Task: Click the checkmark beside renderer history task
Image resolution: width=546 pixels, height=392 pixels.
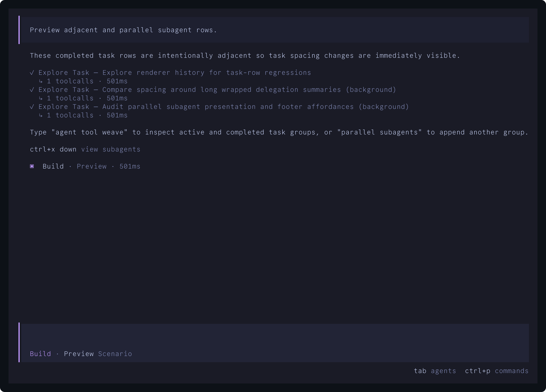Action: [x=32, y=73]
